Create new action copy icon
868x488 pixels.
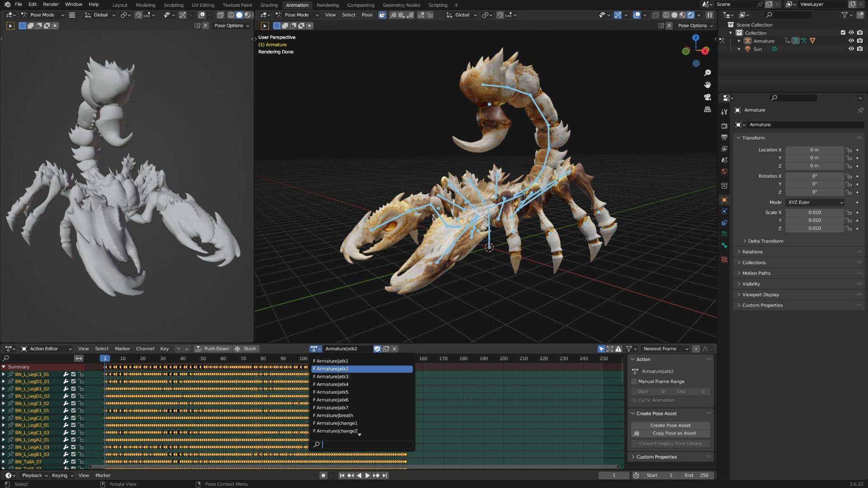coord(386,349)
